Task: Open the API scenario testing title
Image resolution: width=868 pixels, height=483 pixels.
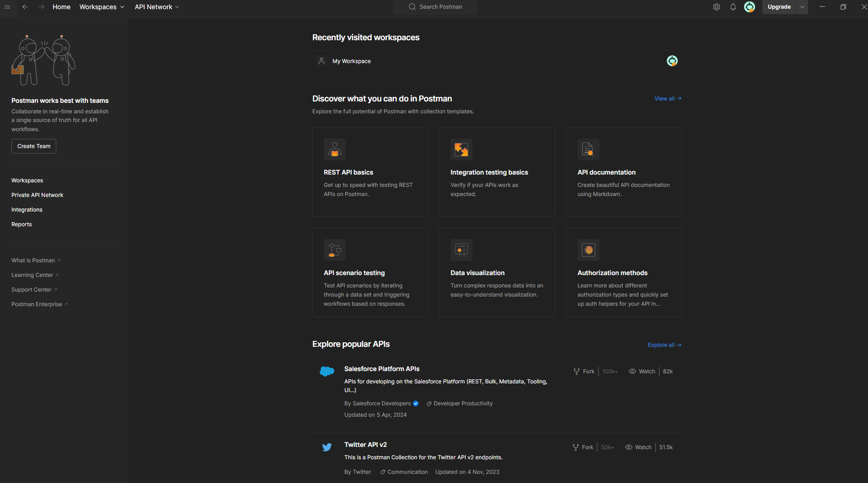Action: [x=354, y=273]
